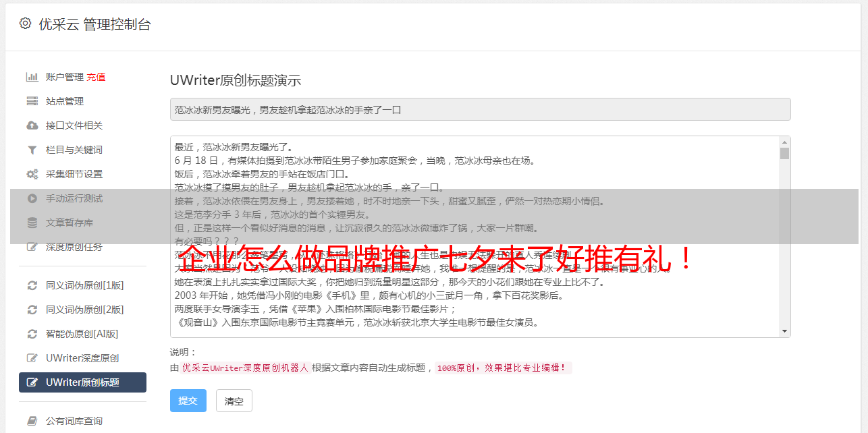Open 智能伪原创[AI版] tool

[82, 334]
